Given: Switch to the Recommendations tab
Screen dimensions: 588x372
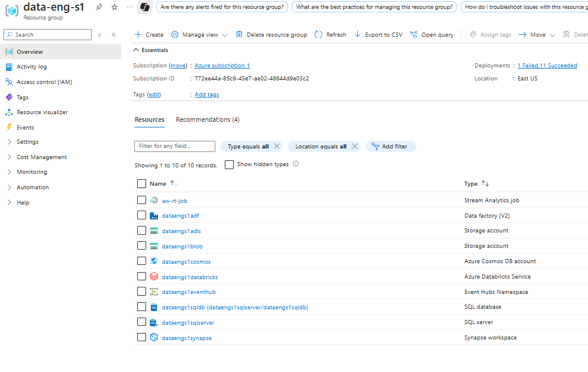Looking at the screenshot, I should (x=207, y=119).
